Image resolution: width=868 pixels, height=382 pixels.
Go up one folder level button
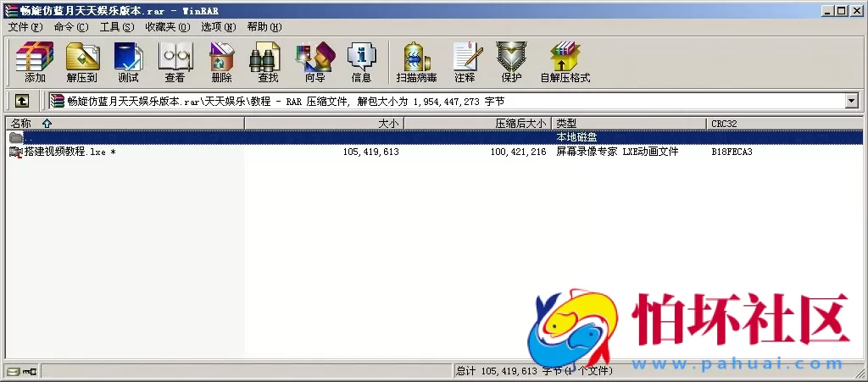tap(21, 101)
